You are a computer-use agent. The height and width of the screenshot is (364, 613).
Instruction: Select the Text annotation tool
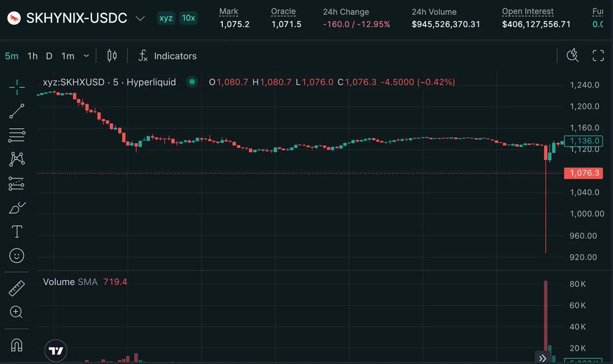pyautogui.click(x=17, y=232)
